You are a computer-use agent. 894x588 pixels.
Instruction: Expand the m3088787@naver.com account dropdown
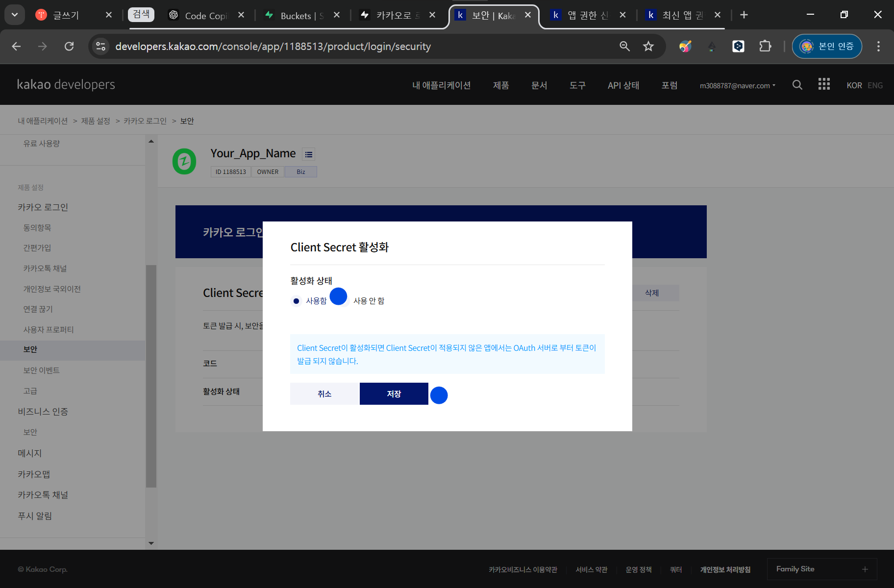738,86
